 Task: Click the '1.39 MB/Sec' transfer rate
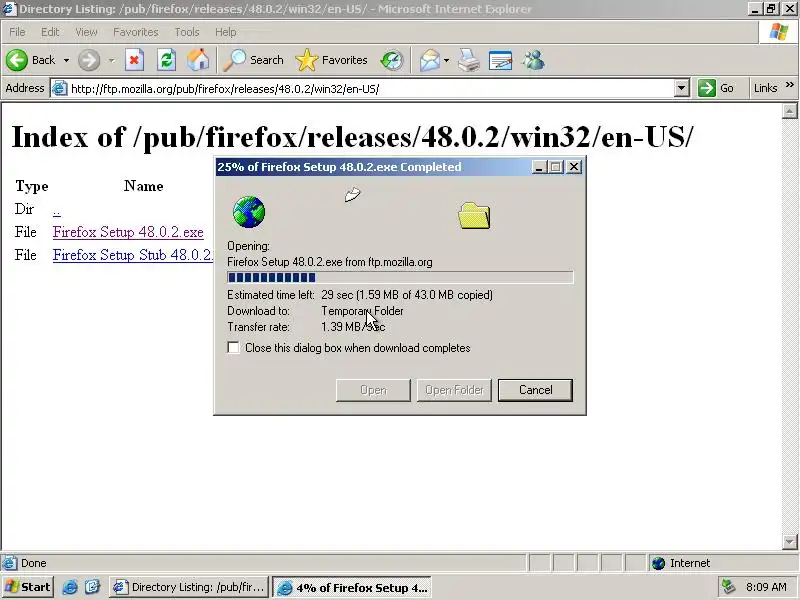coord(353,327)
